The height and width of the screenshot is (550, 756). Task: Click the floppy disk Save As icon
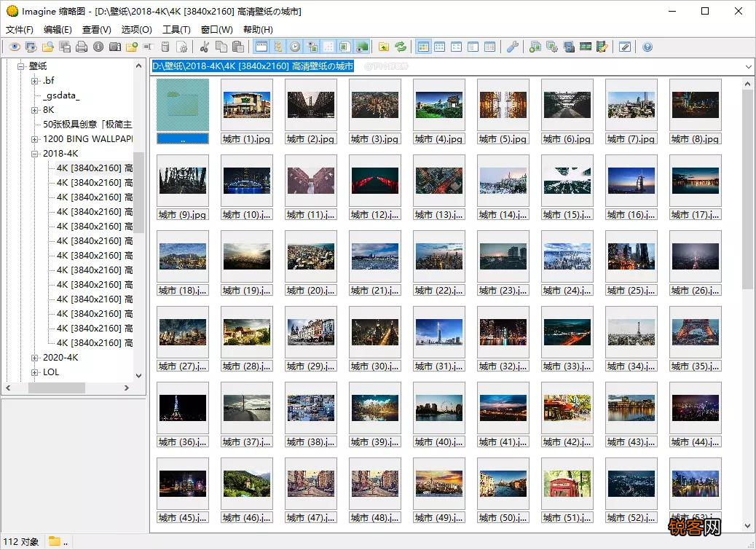click(x=65, y=47)
